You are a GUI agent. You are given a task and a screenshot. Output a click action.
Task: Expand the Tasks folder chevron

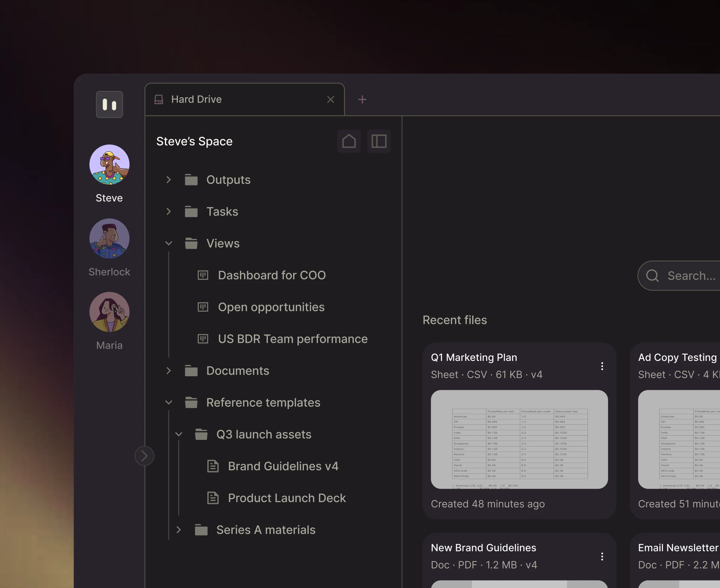(169, 212)
